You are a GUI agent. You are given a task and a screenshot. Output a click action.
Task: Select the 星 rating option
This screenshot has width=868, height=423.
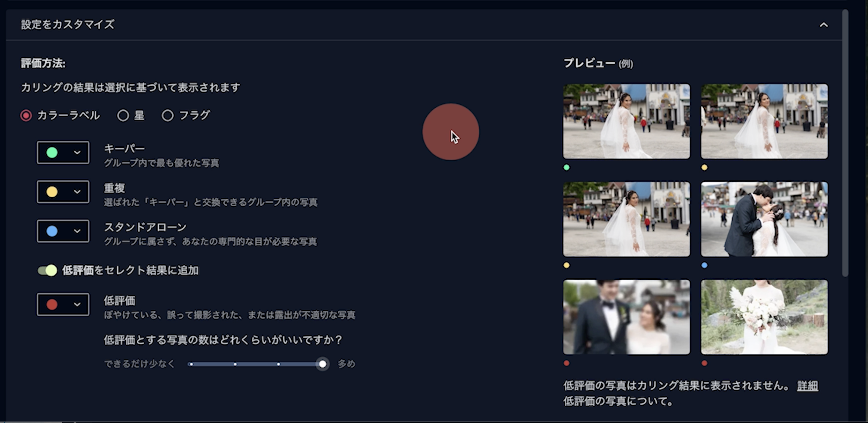[123, 115]
